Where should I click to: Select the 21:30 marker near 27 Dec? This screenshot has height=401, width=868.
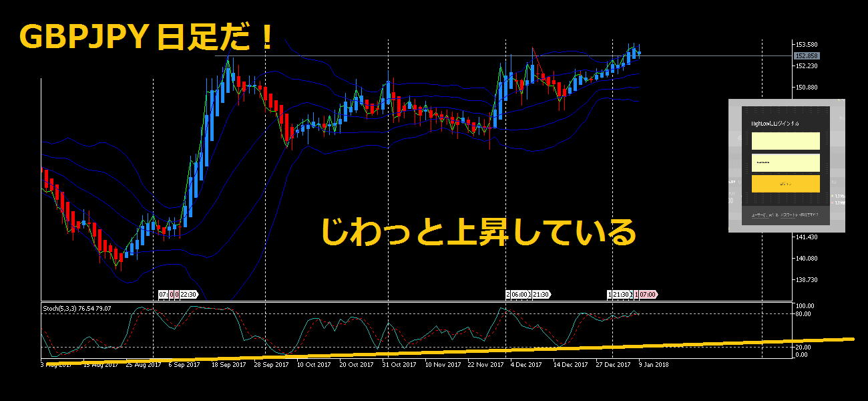[622, 294]
